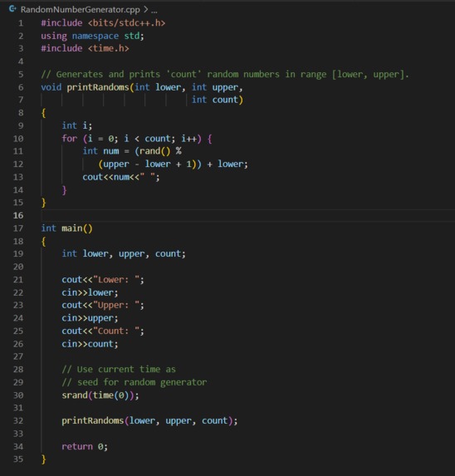Click 'cin>>count;' on line 26
This screenshot has width=455, height=476.
(91, 344)
